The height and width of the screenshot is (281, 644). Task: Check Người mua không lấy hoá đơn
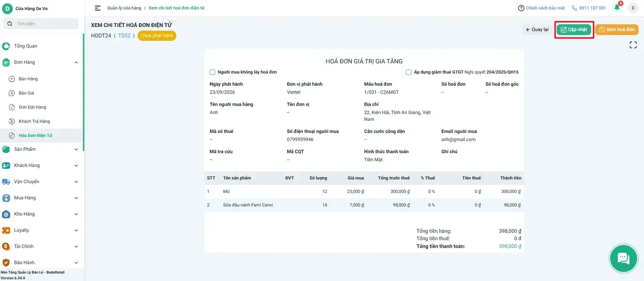tap(213, 72)
